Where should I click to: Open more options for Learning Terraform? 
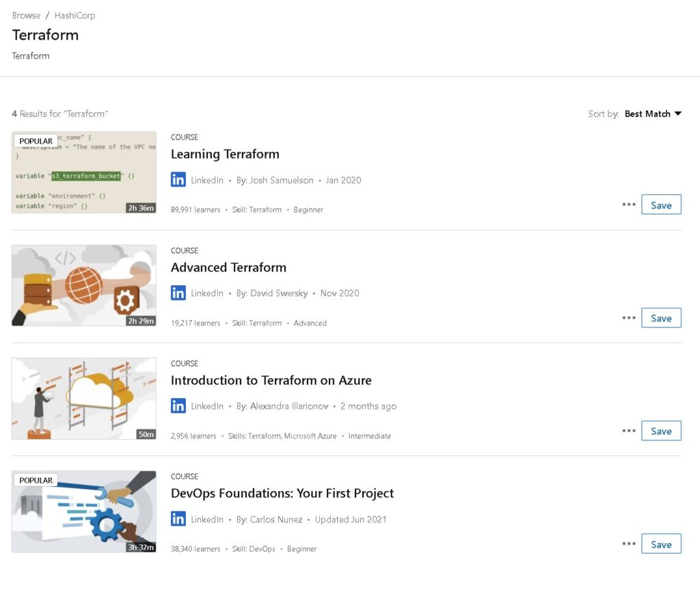click(629, 204)
